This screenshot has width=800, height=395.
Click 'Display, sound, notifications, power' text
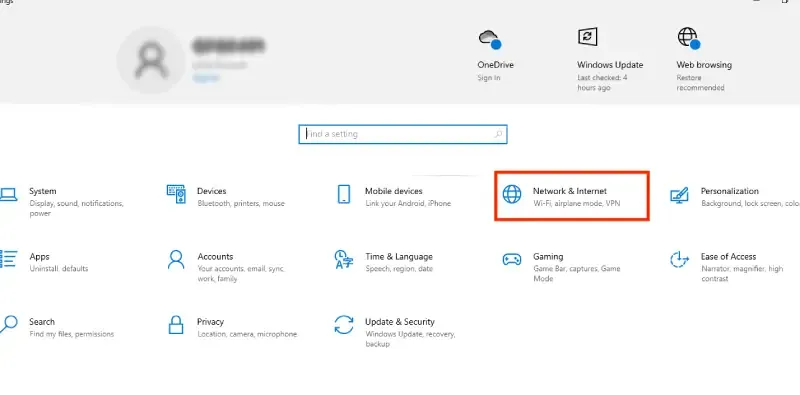[x=77, y=209]
